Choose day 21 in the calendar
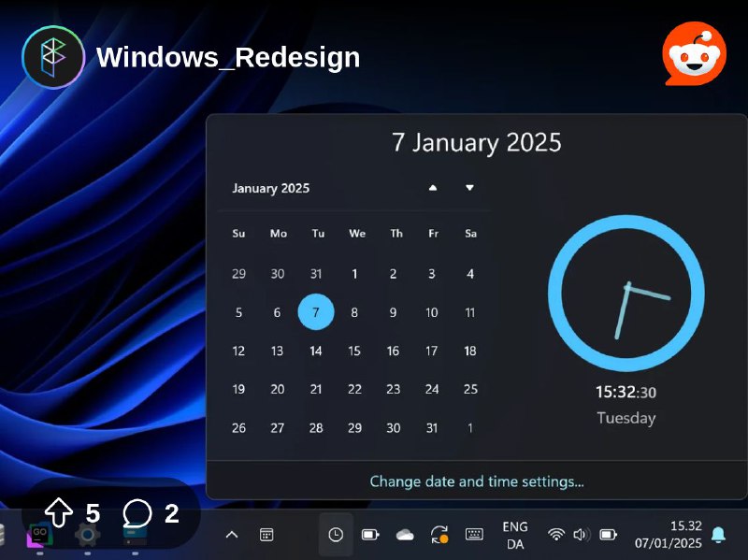 pyautogui.click(x=316, y=389)
